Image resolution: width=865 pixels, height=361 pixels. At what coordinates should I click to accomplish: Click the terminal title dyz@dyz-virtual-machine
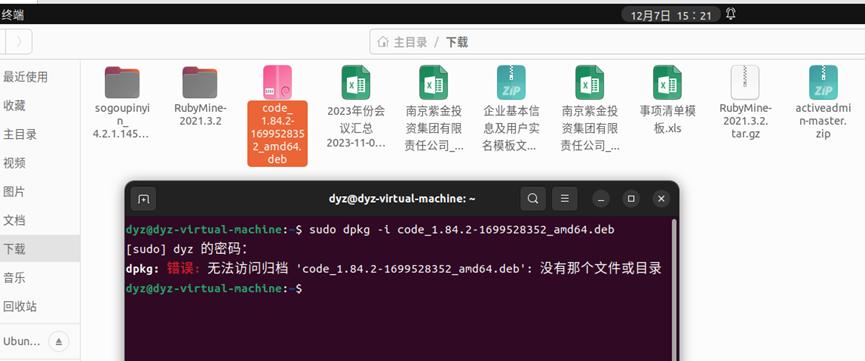(402, 199)
